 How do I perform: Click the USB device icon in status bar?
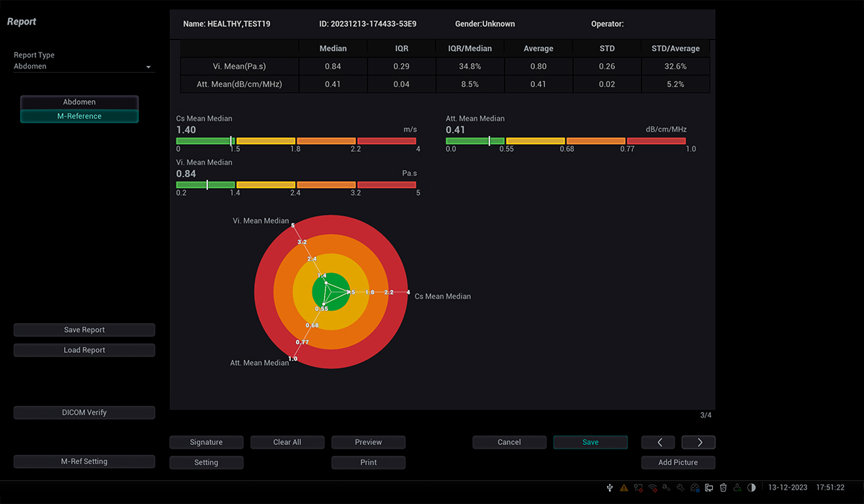(610, 488)
